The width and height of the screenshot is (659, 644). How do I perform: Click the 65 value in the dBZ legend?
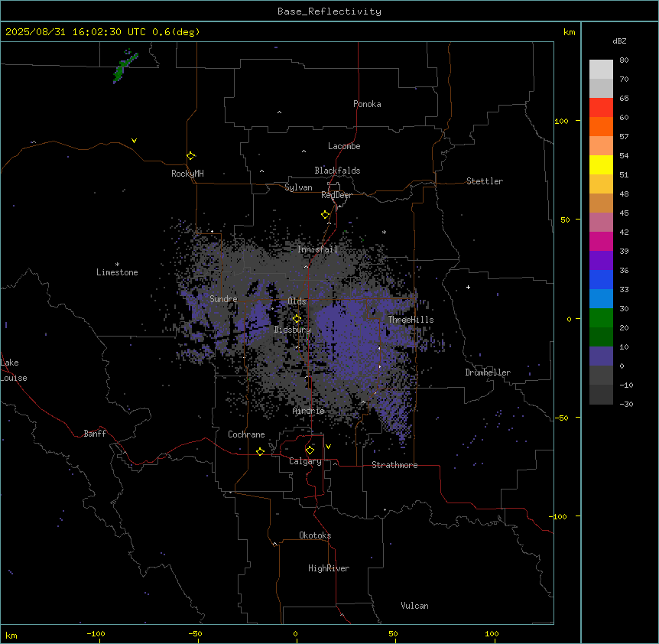pos(624,98)
